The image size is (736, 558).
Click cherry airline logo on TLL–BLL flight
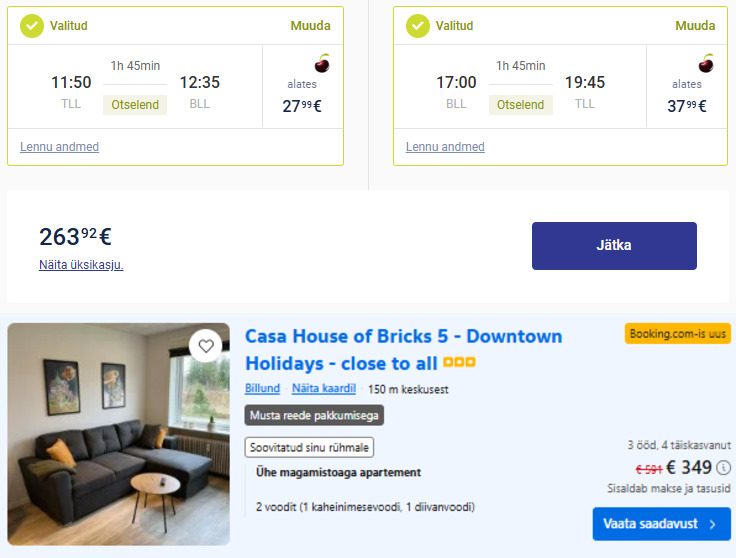coord(322,63)
